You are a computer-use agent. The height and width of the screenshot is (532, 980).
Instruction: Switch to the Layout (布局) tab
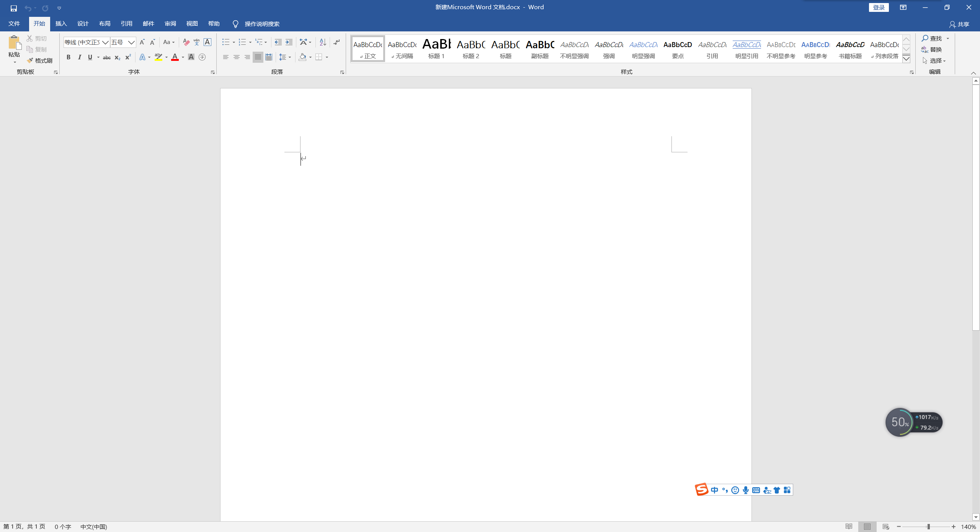click(105, 24)
